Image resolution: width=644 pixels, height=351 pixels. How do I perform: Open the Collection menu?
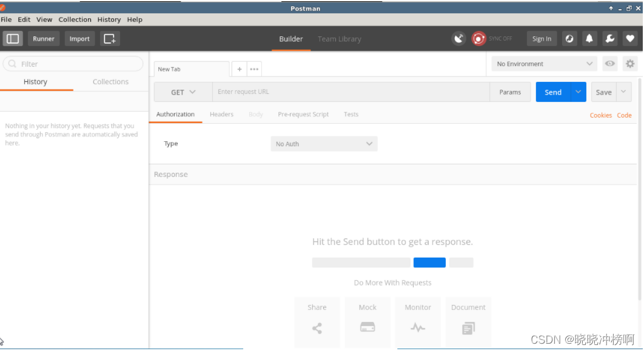tap(75, 19)
